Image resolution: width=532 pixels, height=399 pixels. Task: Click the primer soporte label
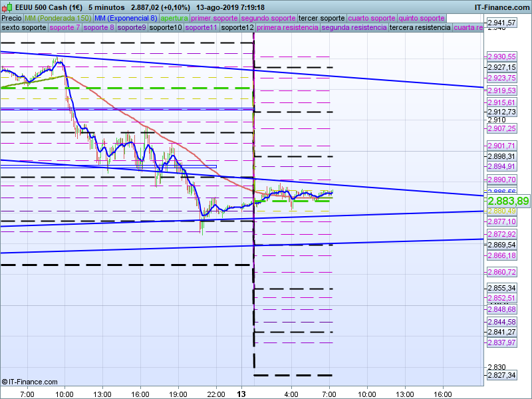tap(214, 18)
